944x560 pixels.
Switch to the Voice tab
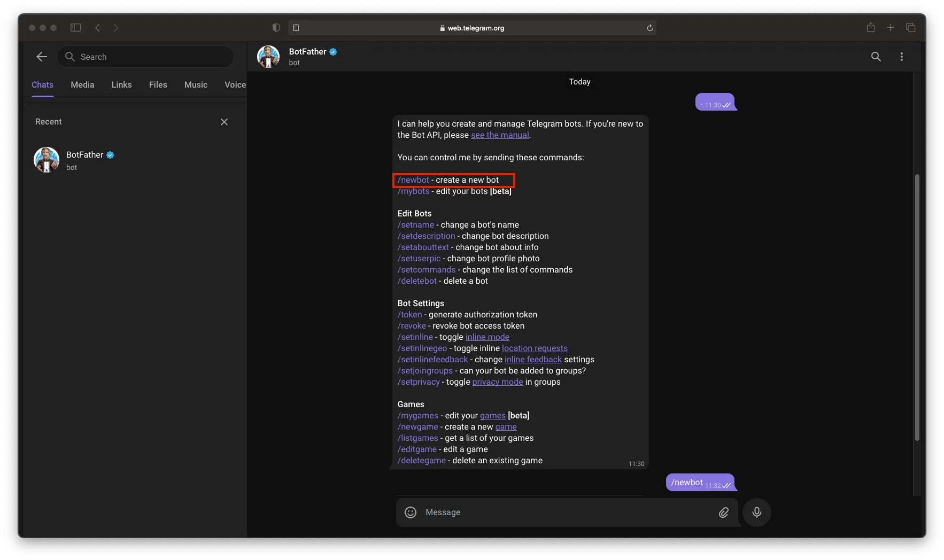[235, 85]
